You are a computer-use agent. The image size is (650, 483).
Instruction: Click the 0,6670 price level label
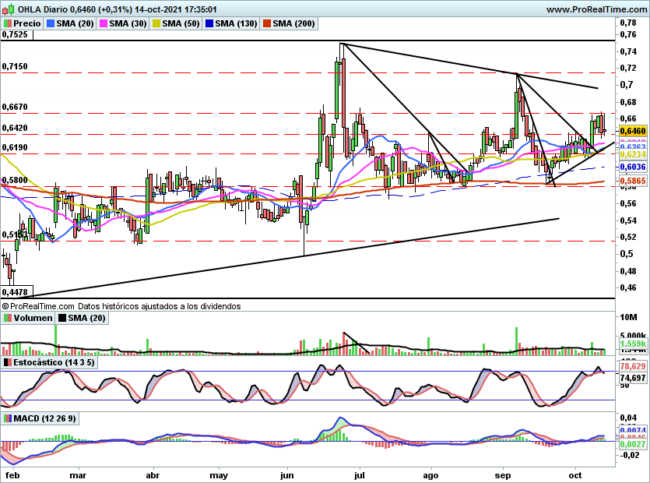point(15,107)
